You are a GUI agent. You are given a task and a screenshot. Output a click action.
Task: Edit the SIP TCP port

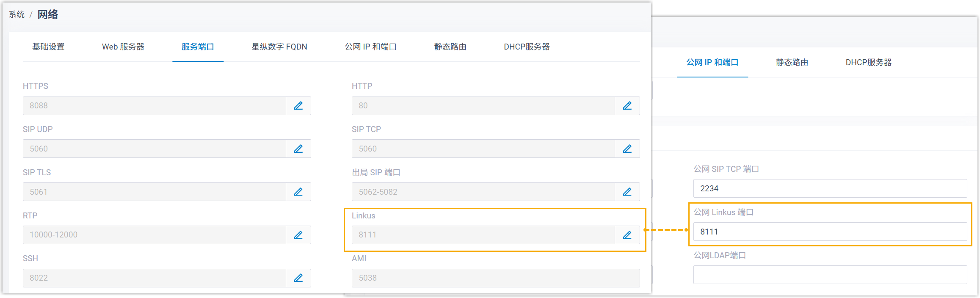627,149
